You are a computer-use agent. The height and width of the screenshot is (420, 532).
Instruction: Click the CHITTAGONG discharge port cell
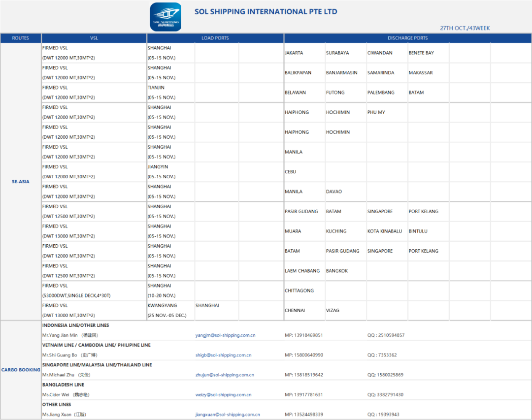pos(299,291)
